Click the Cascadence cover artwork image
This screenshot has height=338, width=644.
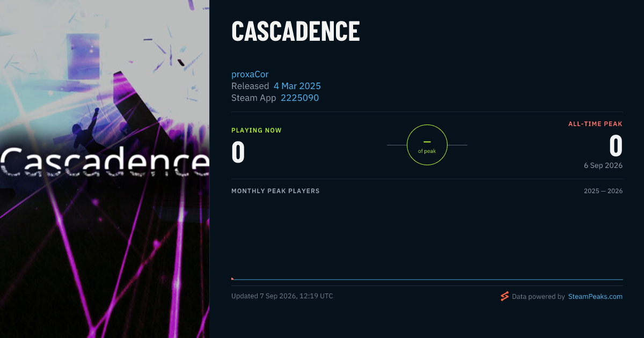point(105,169)
